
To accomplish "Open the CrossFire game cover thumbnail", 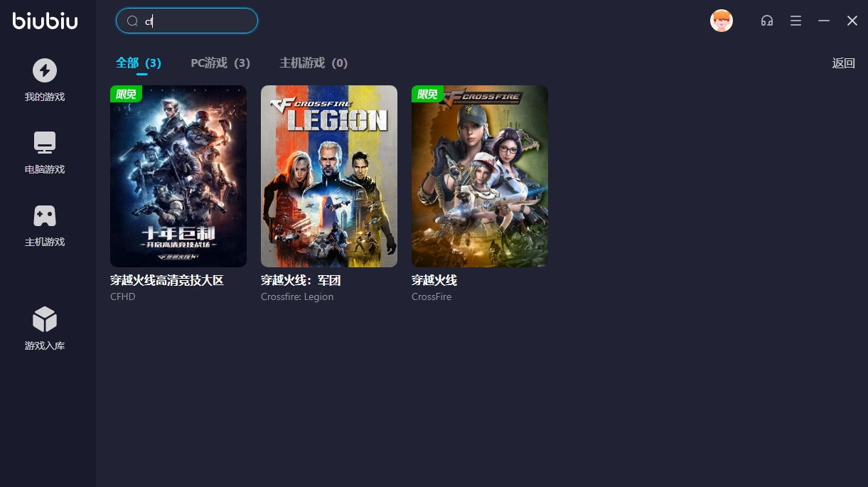I will click(480, 176).
